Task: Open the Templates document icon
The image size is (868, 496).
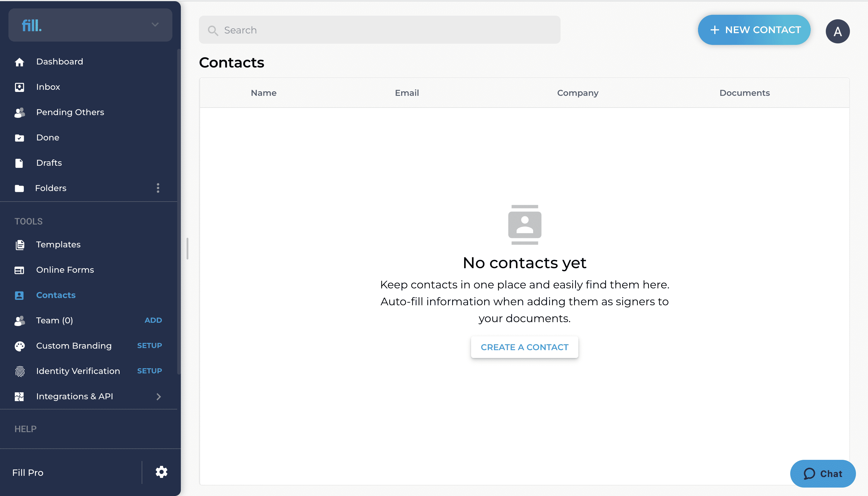Action: [x=20, y=245]
